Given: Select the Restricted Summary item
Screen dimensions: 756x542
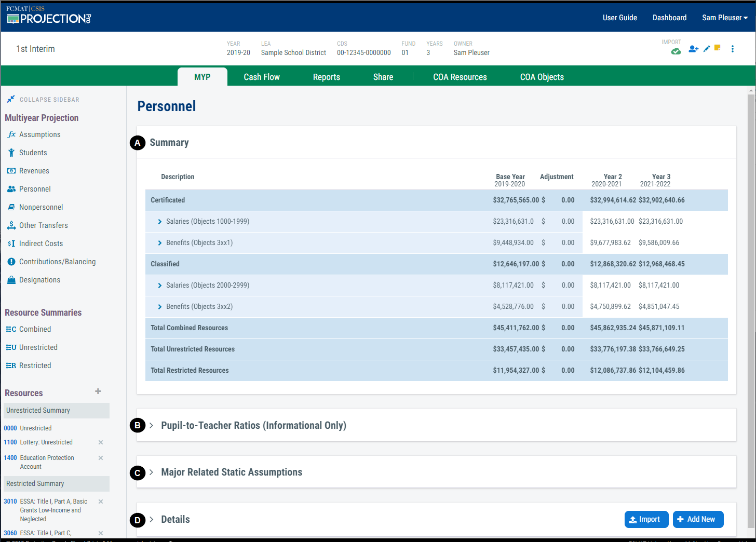Looking at the screenshot, I should [x=57, y=484].
